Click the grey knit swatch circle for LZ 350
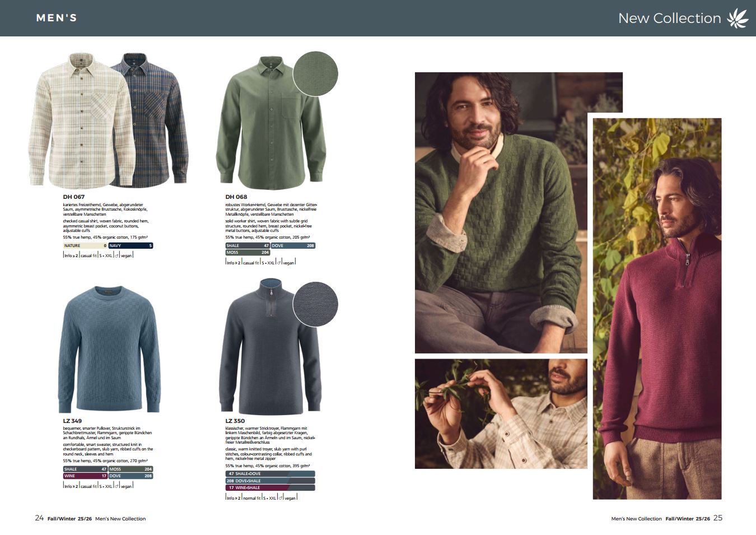This screenshot has height=535, width=756. click(x=315, y=304)
